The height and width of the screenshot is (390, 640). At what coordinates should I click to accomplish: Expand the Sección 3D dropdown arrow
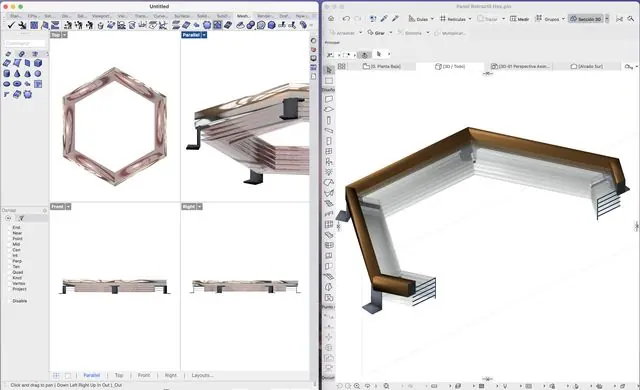607,19
